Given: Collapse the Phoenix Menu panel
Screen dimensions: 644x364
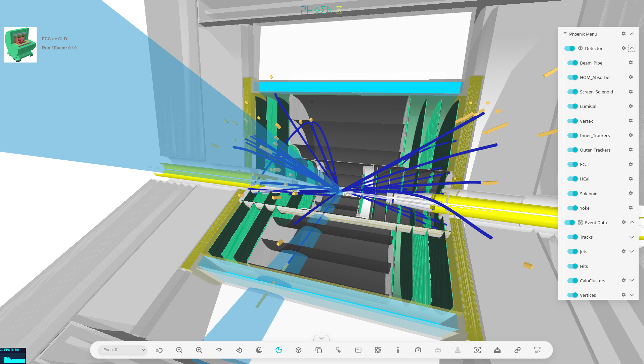Looking at the screenshot, I should click(632, 34).
